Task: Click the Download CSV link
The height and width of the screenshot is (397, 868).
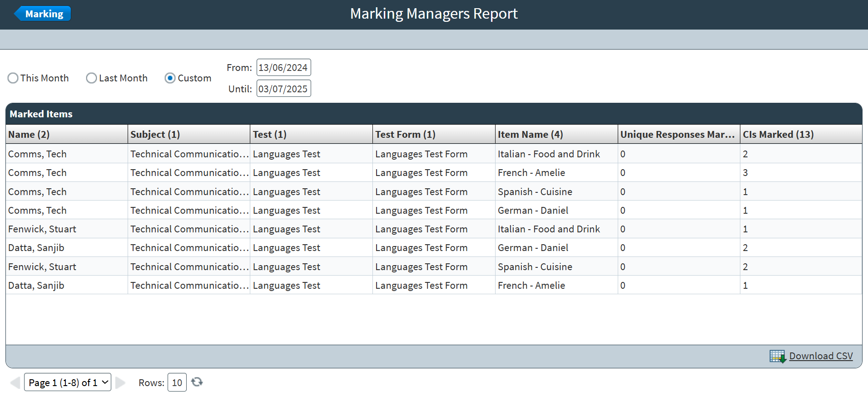Action: click(820, 356)
